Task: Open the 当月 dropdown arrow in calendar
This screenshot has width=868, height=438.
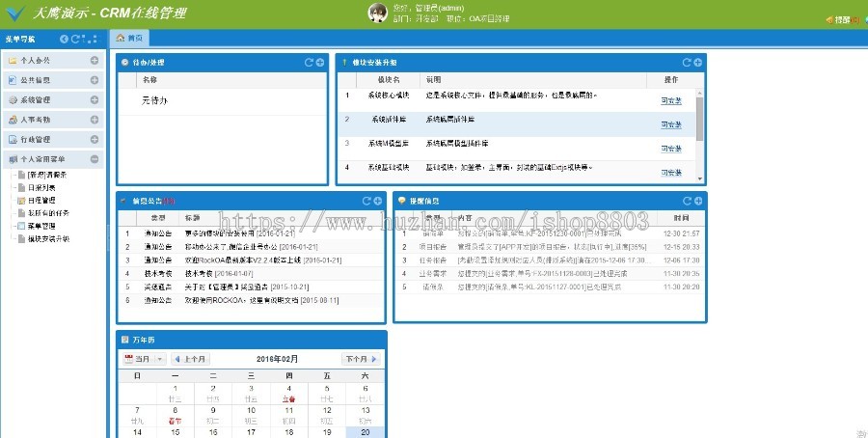Action: coord(159,359)
